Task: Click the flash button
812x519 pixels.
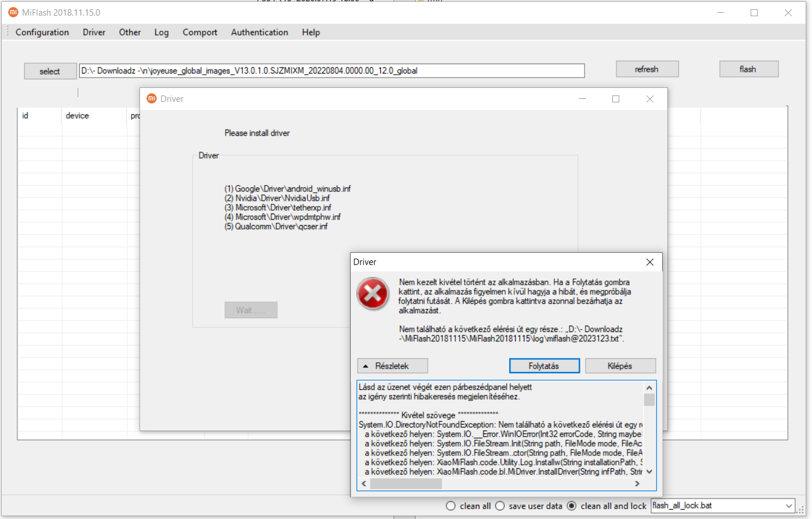Action: click(749, 69)
